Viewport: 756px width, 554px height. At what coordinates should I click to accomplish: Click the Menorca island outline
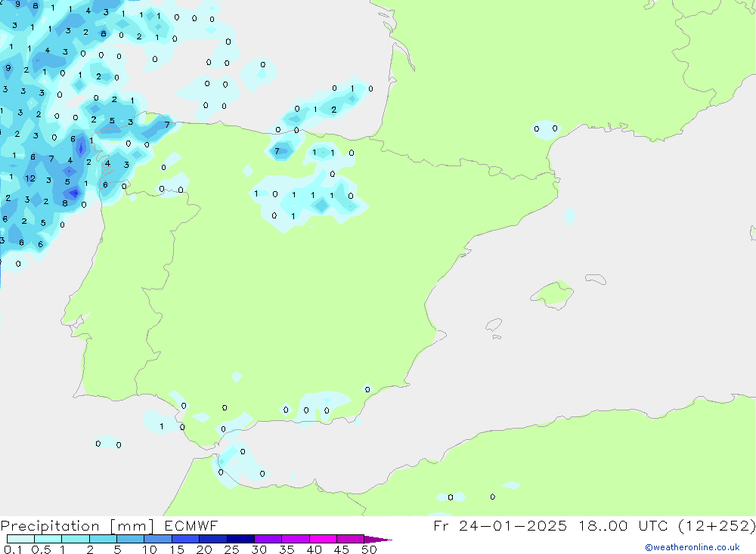pos(595,279)
